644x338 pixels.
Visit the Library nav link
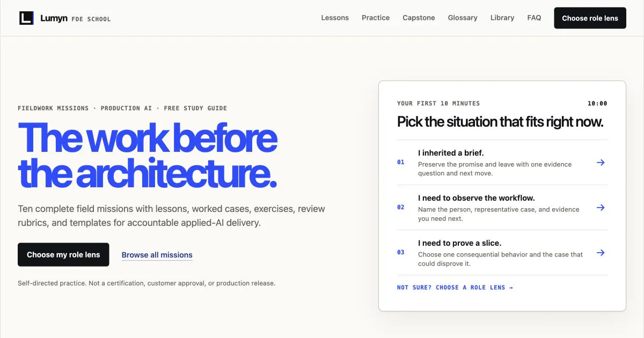tap(502, 18)
